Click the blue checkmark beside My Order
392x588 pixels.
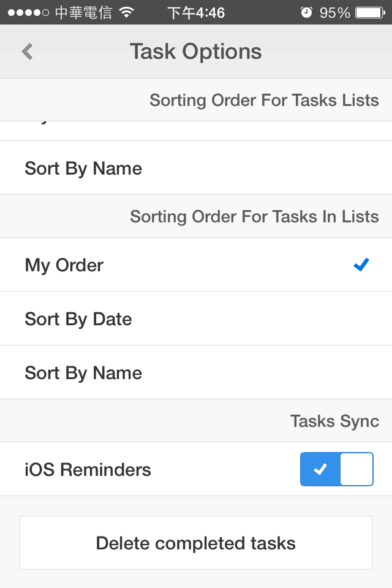pyautogui.click(x=361, y=265)
